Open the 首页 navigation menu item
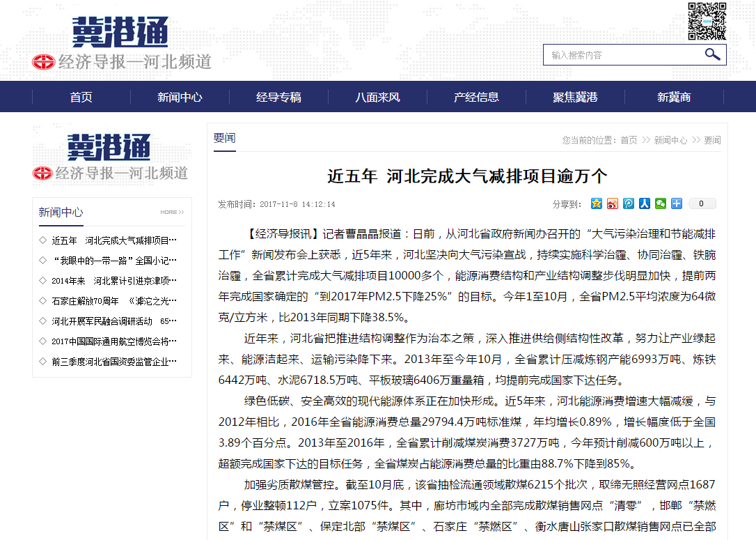The image size is (756, 540). click(81, 97)
